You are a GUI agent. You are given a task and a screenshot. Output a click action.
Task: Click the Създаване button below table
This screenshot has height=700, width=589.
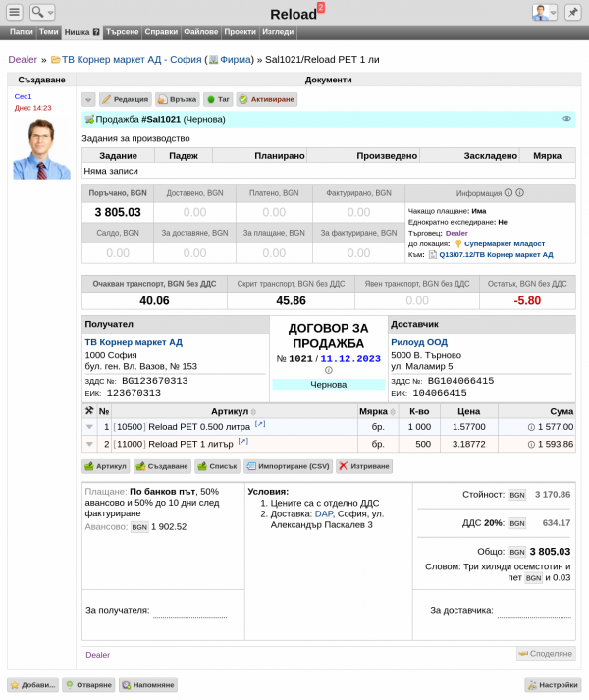click(x=162, y=466)
